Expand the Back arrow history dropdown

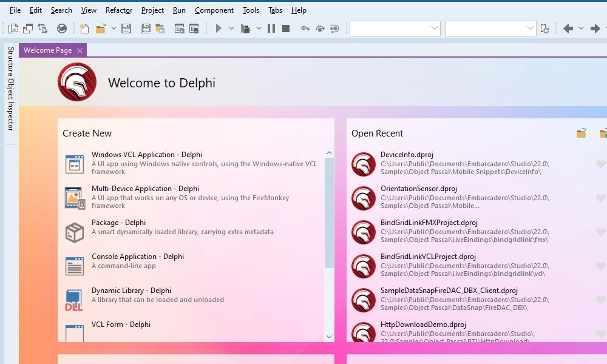coord(581,29)
